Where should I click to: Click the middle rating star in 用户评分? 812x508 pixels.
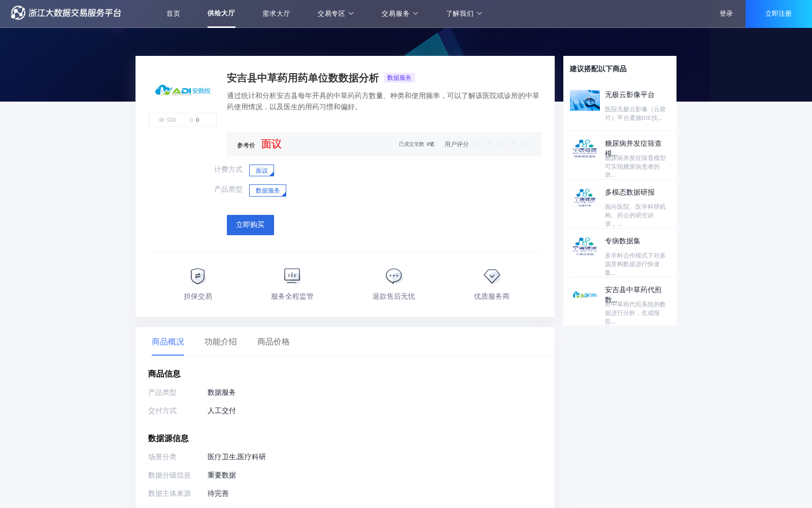point(501,144)
